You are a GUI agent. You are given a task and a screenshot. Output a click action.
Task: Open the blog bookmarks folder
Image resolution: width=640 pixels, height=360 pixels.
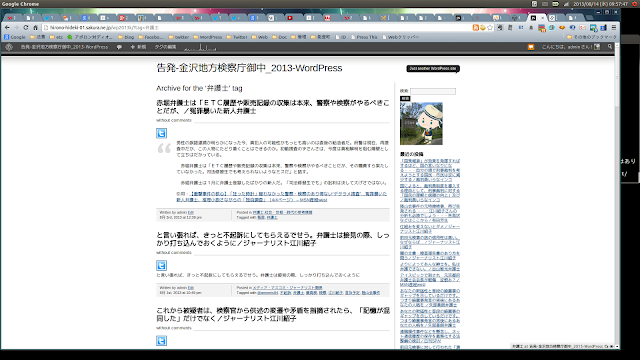coord(126,37)
